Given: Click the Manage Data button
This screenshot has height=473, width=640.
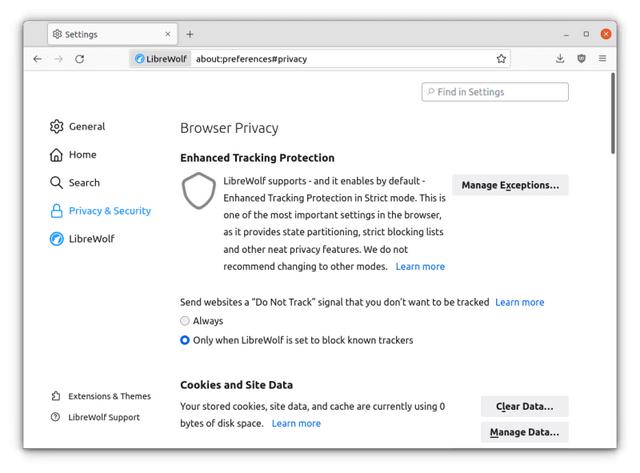Looking at the screenshot, I should point(524,432).
